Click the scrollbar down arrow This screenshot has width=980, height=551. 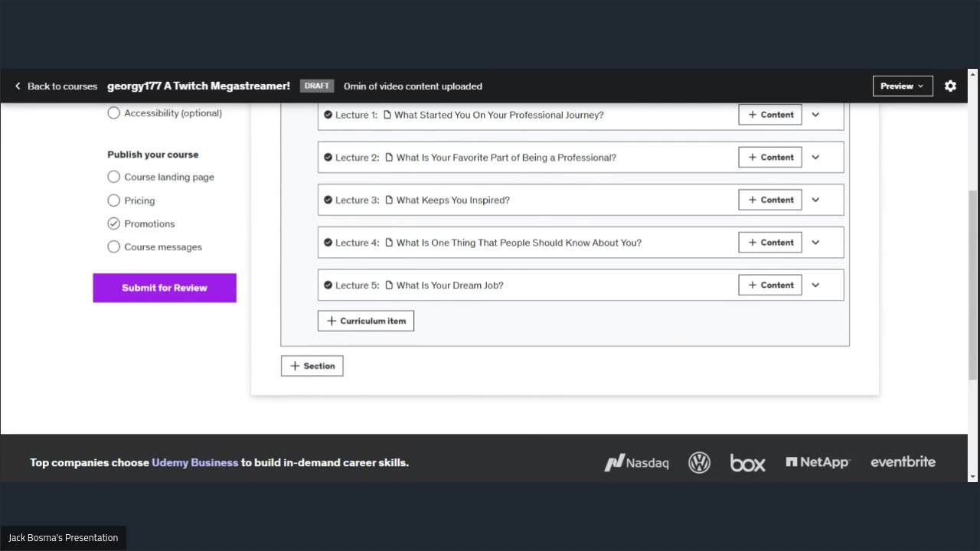pyautogui.click(x=973, y=476)
